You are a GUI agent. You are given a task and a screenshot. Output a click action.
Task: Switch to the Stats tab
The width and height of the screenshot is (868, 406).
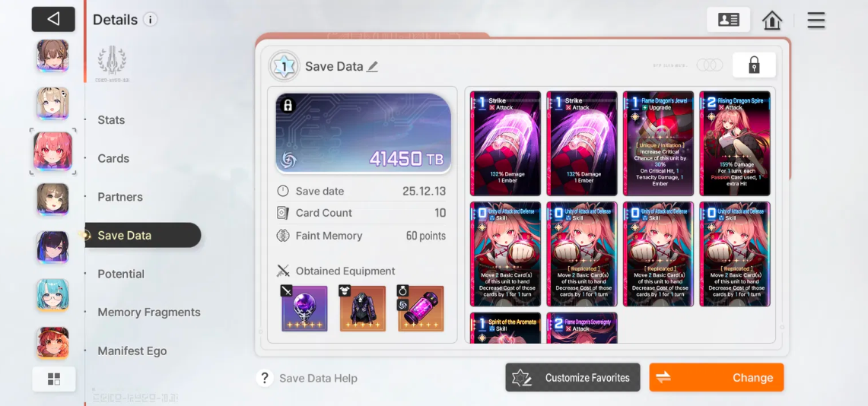click(x=111, y=120)
